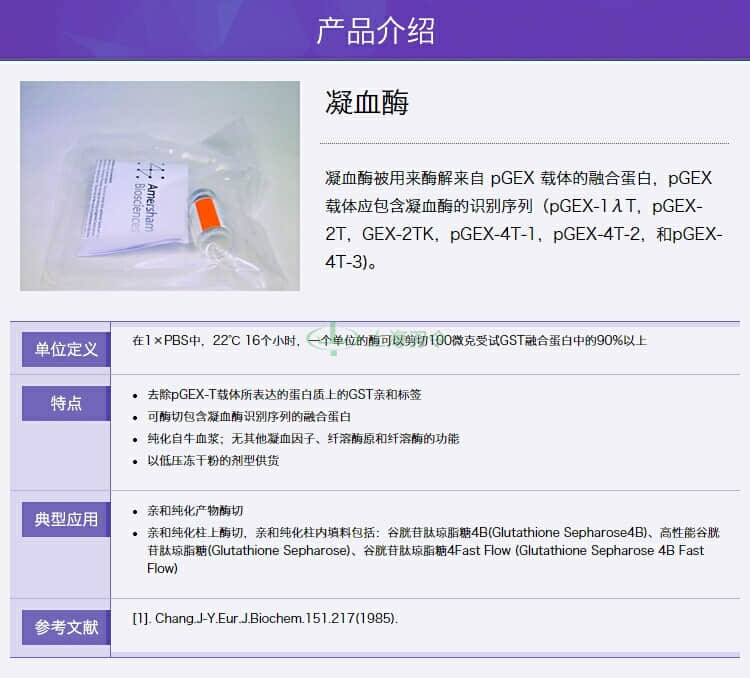750x678 pixels.
Task: Click bullet 去除pGEX-T载体所表达的蛋白质上的GST亲和标签
Action: (284, 394)
